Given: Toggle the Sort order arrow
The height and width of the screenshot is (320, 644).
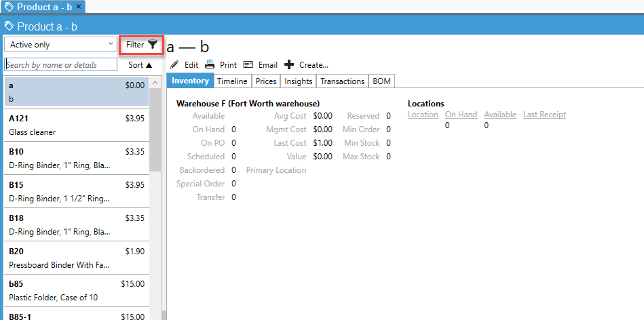Looking at the screenshot, I should 149,65.
